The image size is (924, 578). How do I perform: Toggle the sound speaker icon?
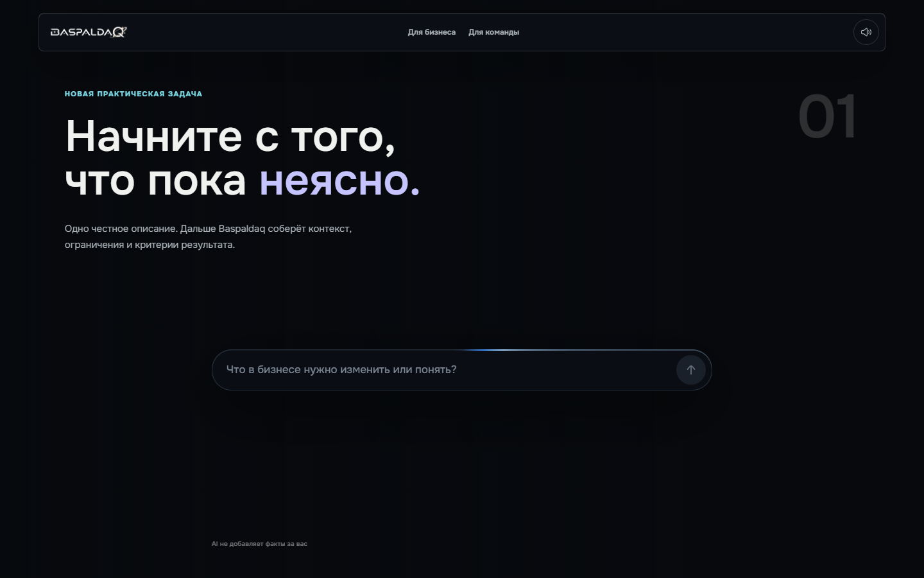click(x=866, y=32)
